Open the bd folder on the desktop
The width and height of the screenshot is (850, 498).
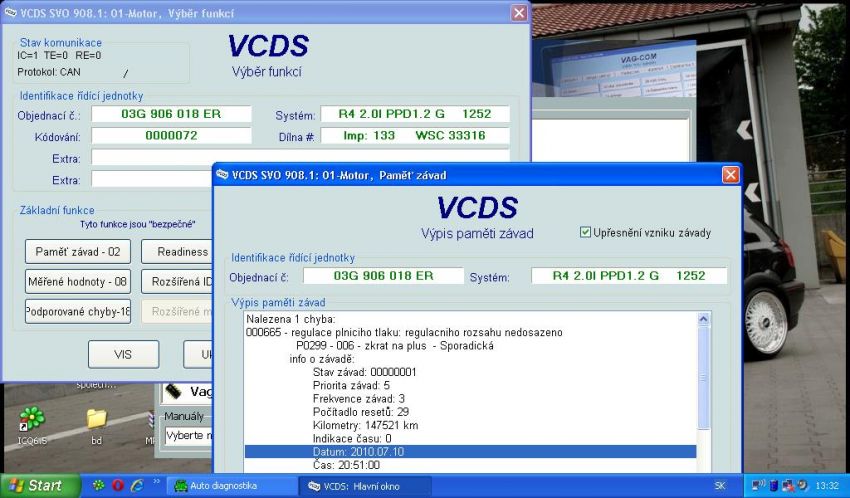(x=96, y=426)
